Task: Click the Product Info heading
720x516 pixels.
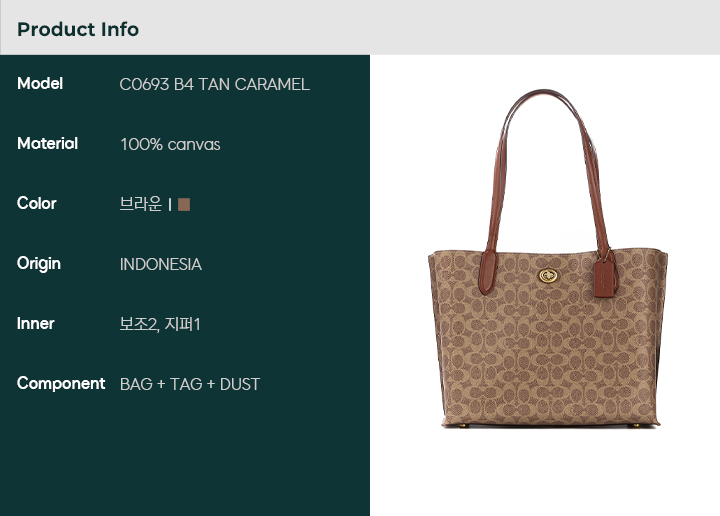Action: click(x=78, y=29)
